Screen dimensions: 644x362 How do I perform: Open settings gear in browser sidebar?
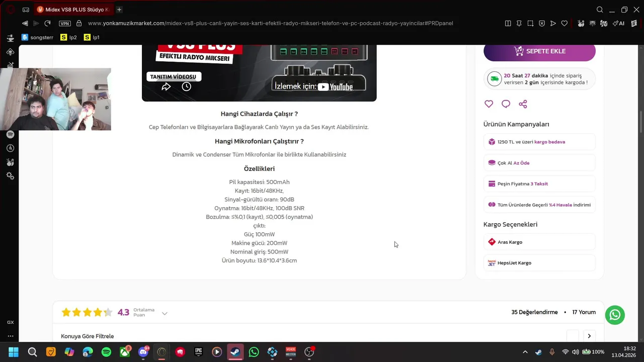coord(10,176)
